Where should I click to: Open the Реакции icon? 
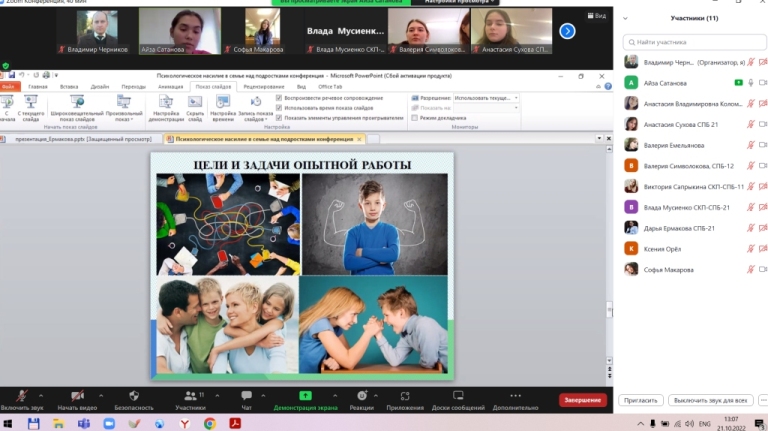coord(362,395)
